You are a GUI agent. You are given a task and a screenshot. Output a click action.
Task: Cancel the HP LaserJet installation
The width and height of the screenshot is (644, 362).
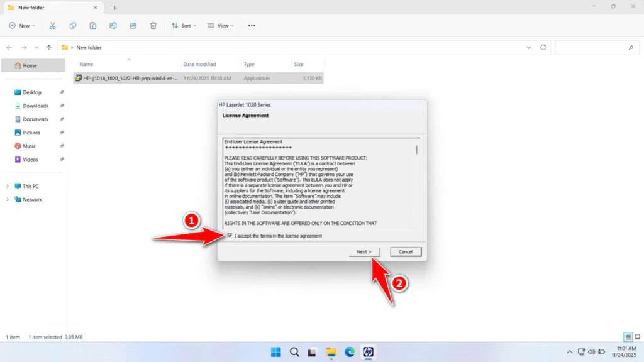pyautogui.click(x=406, y=251)
